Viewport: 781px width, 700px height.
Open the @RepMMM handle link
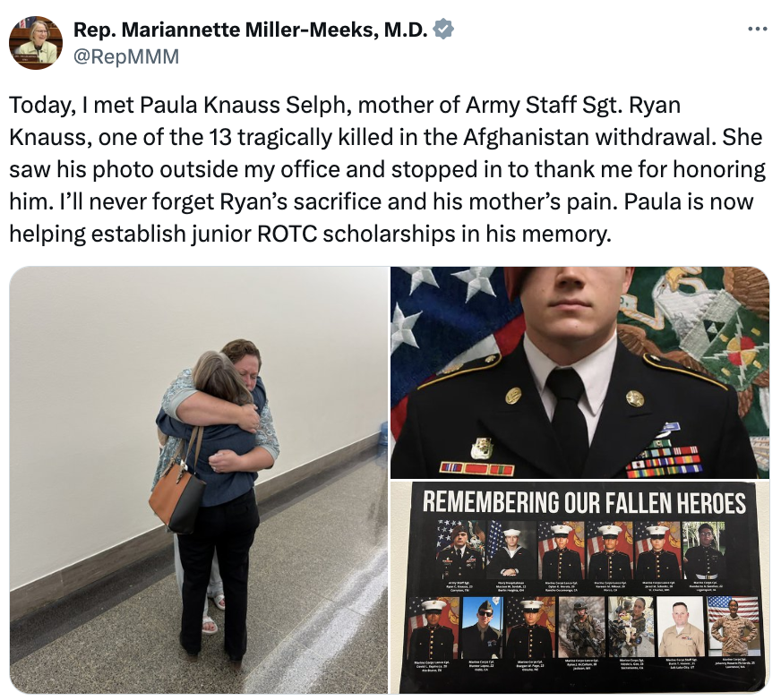pos(126,56)
